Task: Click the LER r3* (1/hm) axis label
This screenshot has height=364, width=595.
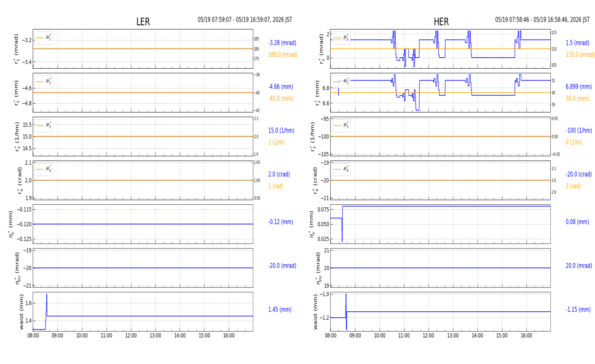Action: [x=17, y=136]
